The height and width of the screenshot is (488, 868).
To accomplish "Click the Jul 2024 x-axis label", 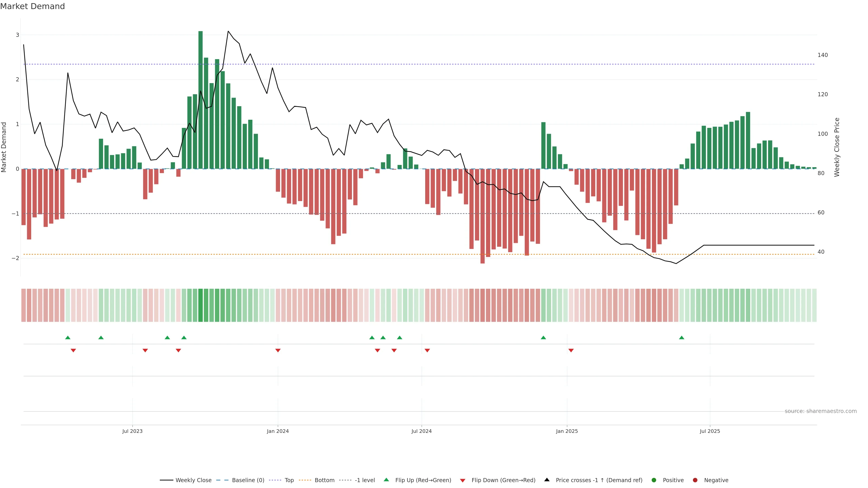I will 421,431.
